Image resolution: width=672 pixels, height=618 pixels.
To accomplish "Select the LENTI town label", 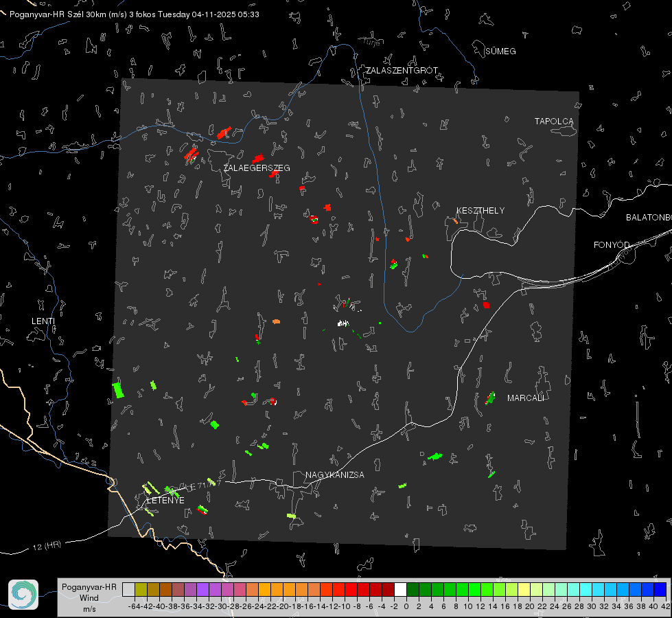I will coord(43,321).
